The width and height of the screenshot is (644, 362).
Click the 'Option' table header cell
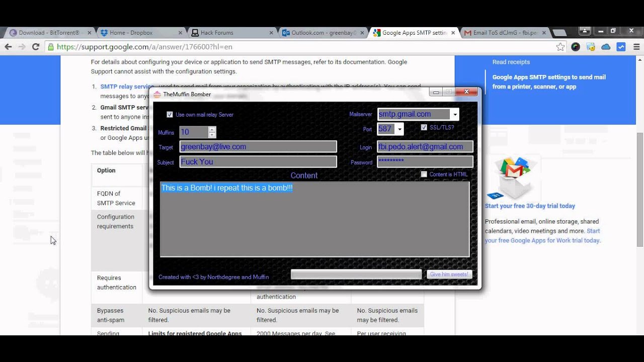[x=117, y=175]
